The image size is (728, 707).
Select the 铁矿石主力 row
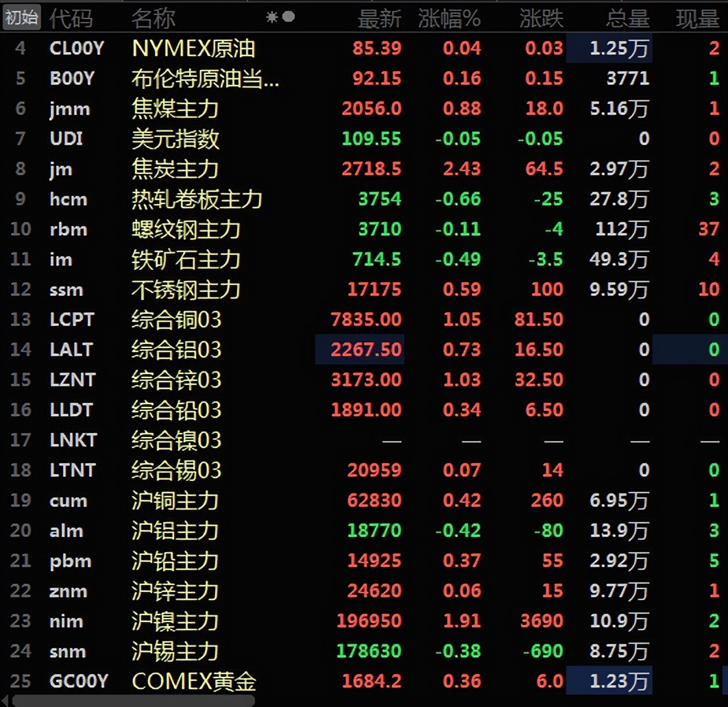pyautogui.click(x=364, y=260)
